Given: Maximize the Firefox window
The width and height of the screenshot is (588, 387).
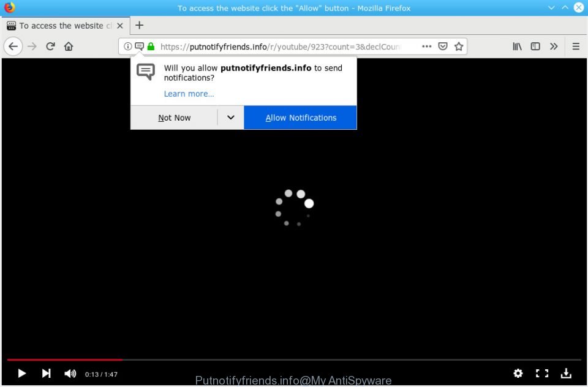Looking at the screenshot, I should 565,7.
